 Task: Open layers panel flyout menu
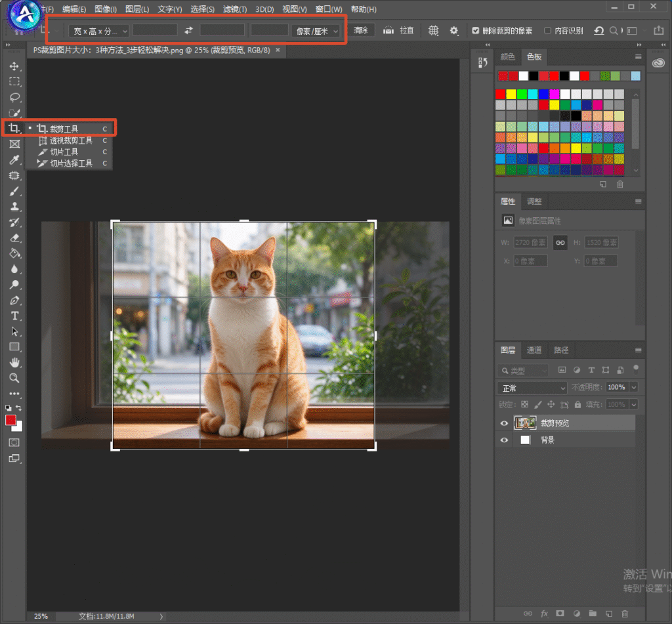click(x=638, y=350)
